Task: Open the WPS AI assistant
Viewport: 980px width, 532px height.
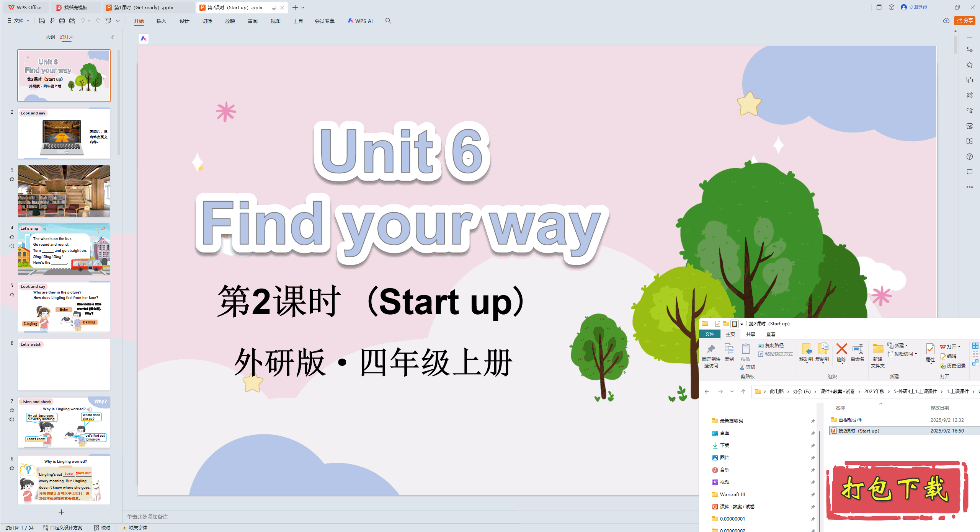Action: (x=360, y=21)
